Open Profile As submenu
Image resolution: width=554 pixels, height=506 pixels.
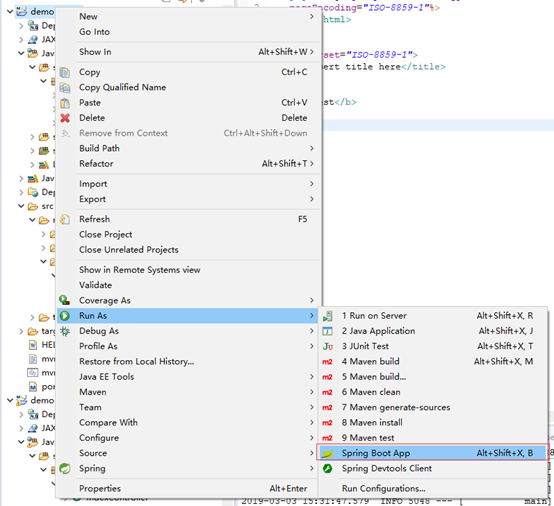[189, 346]
